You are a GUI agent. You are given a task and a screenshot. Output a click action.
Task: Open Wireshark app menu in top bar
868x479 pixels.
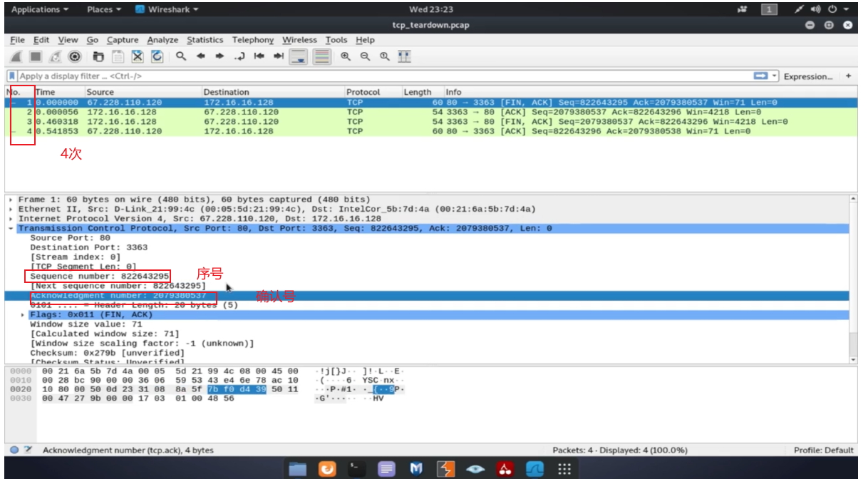click(x=167, y=9)
